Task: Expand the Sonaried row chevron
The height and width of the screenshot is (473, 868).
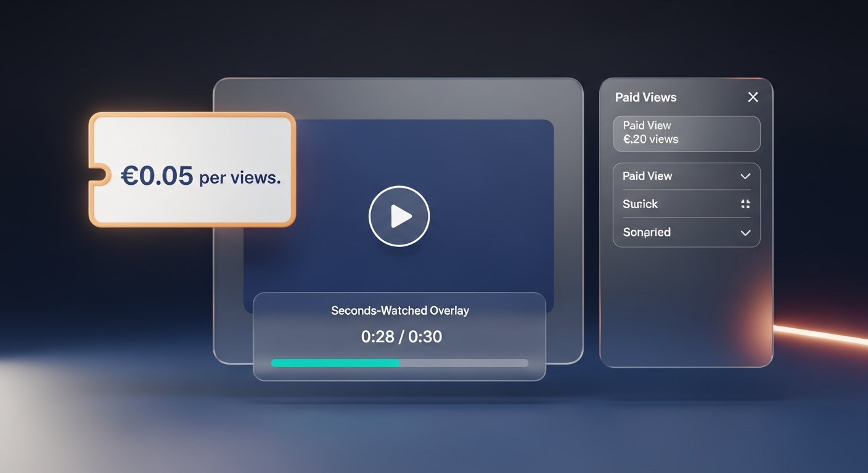Action: (x=745, y=233)
